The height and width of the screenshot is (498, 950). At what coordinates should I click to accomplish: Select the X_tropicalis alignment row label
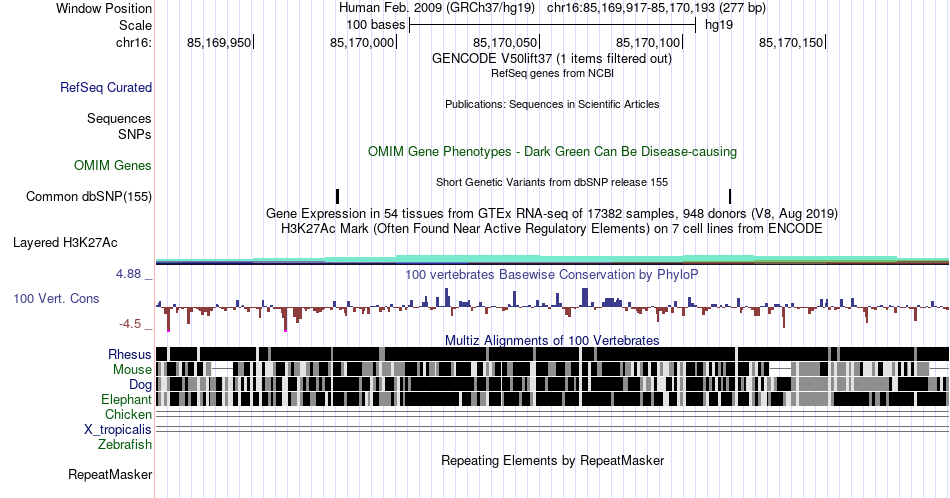[118, 430]
